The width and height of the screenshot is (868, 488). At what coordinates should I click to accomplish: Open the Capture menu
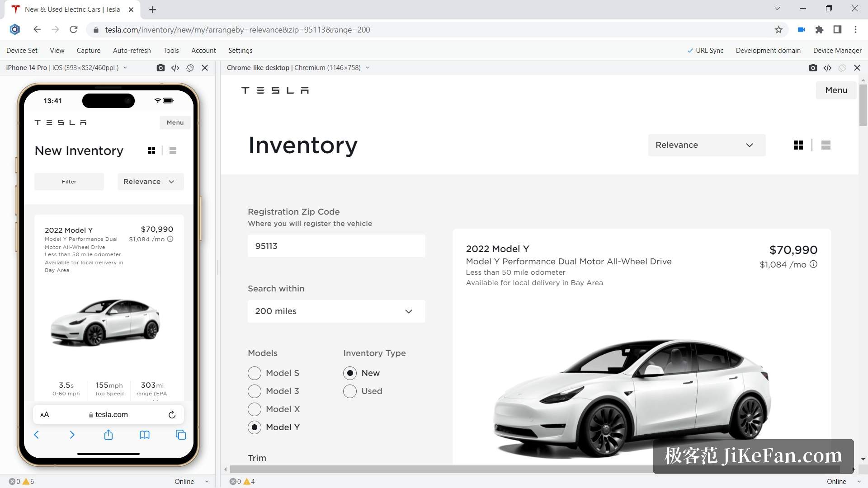[x=89, y=51]
